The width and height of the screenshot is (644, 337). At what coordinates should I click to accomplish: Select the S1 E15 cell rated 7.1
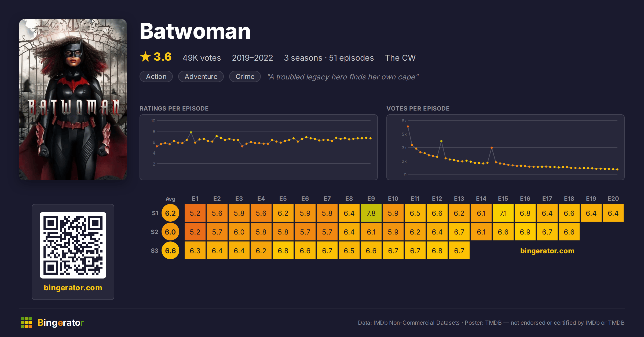(503, 213)
